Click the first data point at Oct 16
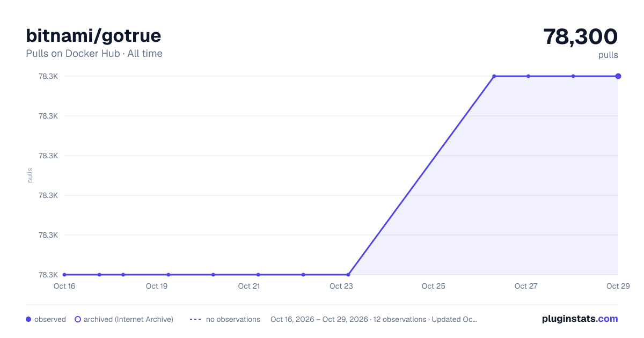Screen dimensions: 644x338 pyautogui.click(x=64, y=275)
